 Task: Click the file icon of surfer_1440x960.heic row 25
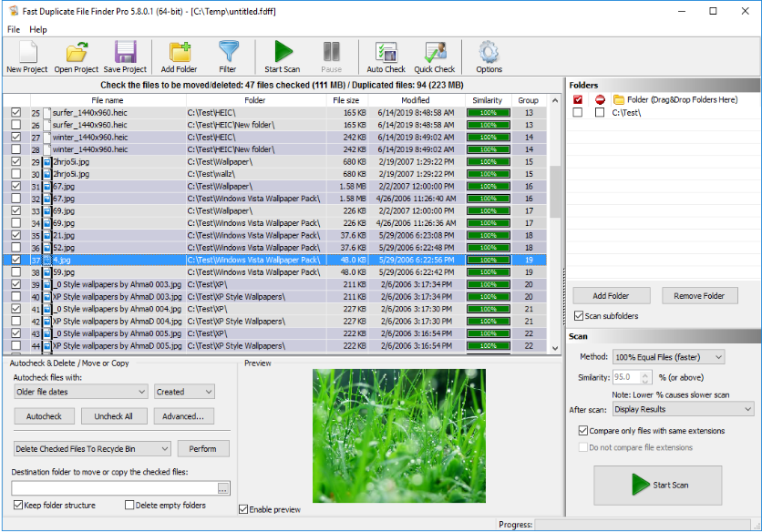click(47, 113)
